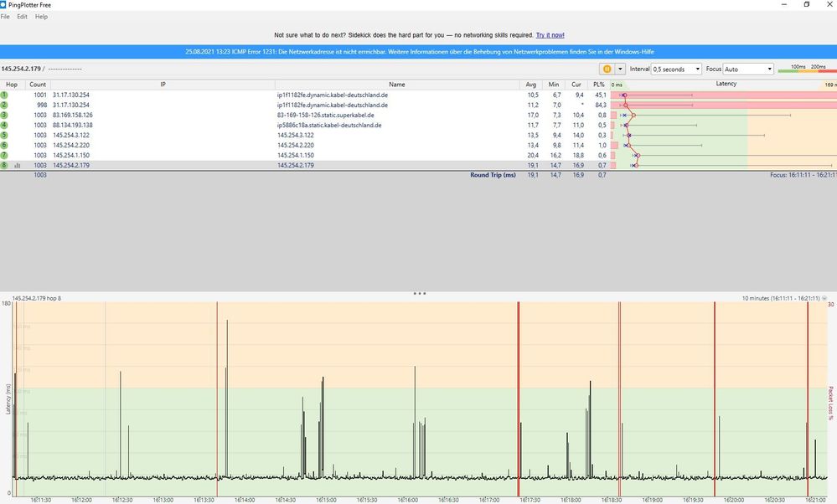Image resolution: width=837 pixels, height=504 pixels.
Task: Click the three-dot panel splitter handle
Action: (x=419, y=294)
